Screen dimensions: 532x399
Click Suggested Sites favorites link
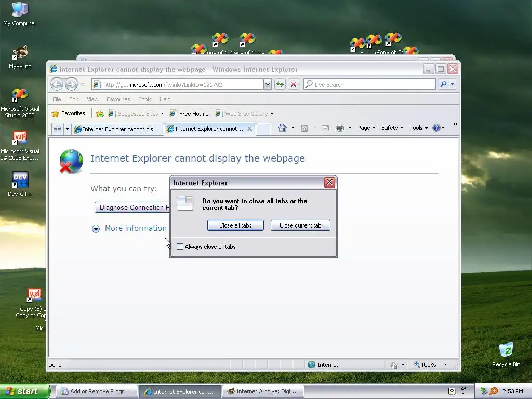point(136,114)
